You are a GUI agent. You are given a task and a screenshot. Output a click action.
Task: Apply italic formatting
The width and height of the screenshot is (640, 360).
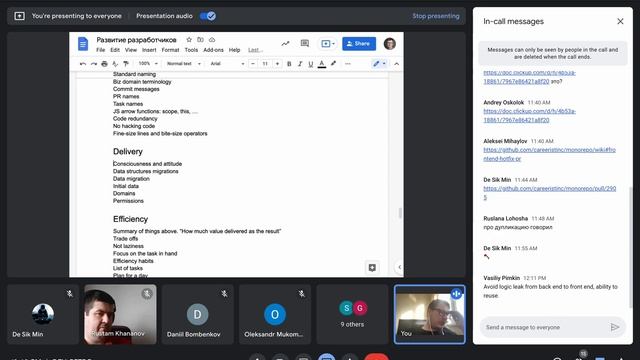tap(300, 64)
